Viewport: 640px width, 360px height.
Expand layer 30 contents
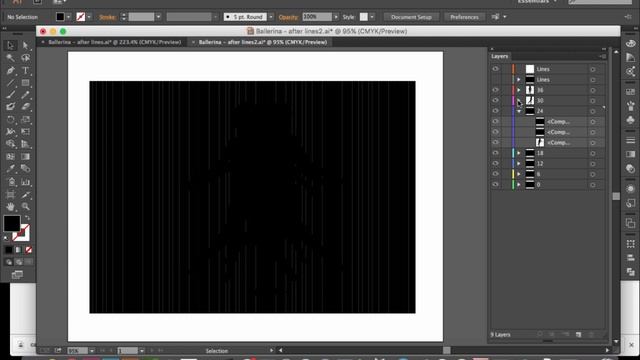(519, 100)
